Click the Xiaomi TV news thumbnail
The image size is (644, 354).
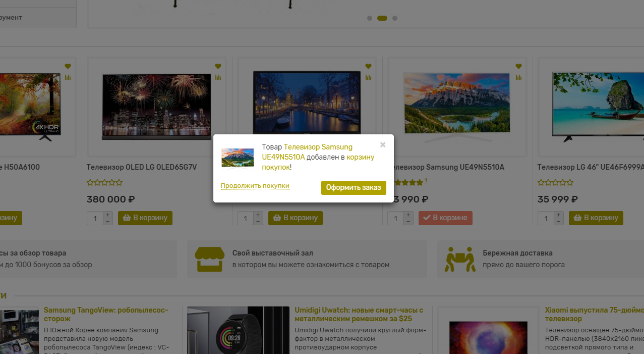[488, 330]
